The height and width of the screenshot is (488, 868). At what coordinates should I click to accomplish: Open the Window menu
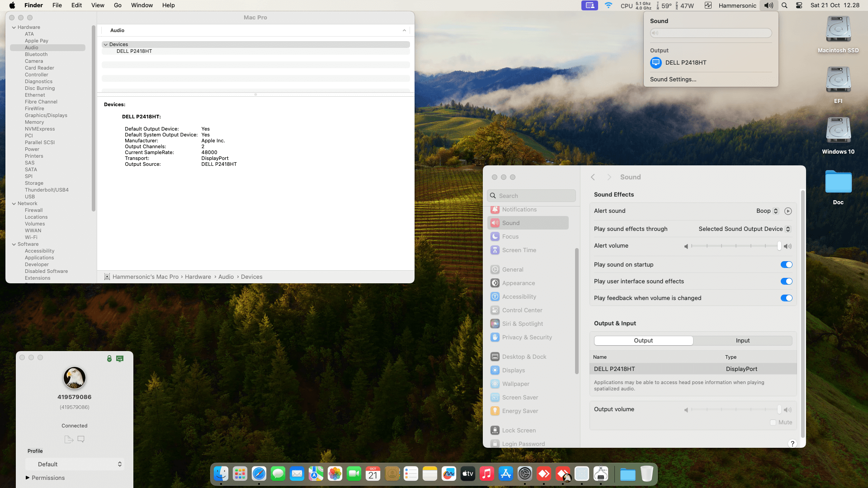pyautogui.click(x=142, y=5)
